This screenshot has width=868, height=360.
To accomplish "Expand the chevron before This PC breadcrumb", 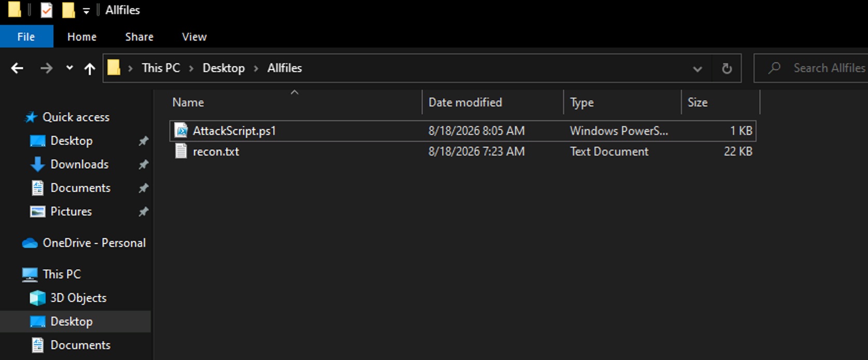I will pyautogui.click(x=130, y=68).
